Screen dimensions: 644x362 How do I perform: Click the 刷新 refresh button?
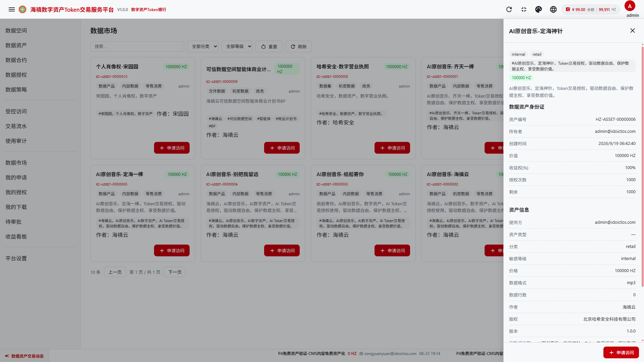pos(298,47)
